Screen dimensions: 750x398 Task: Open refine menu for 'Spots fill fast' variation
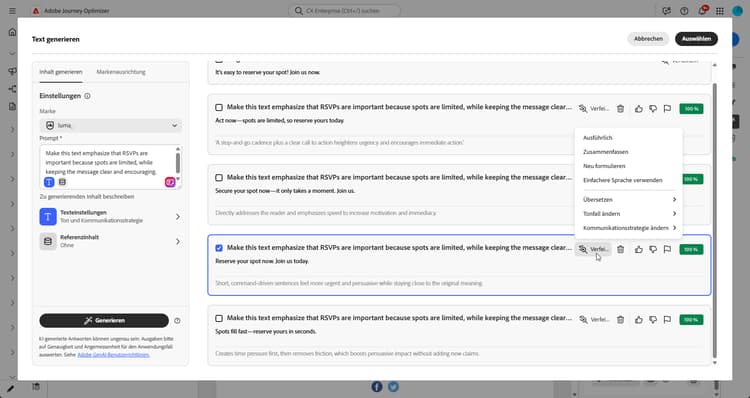tap(594, 320)
